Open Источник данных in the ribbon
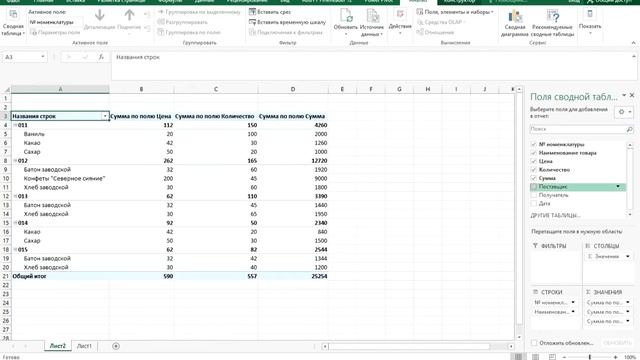Image resolution: width=640 pixels, height=360 pixels. pyautogui.click(x=372, y=22)
